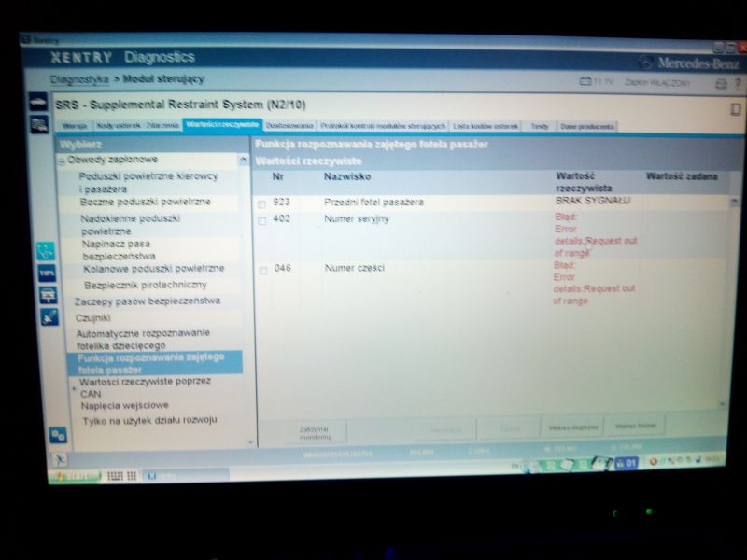Click the keyboard icon in the taskbar

[x=114, y=476]
